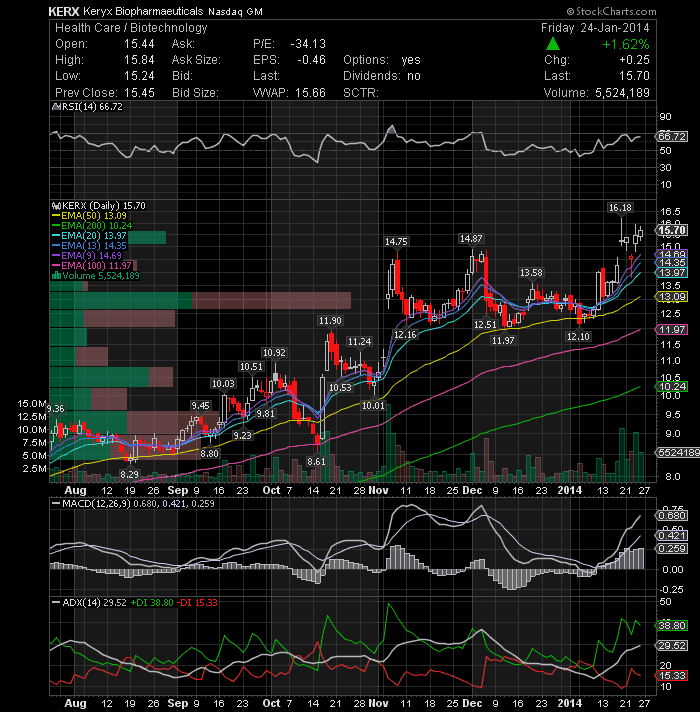700x712 pixels.
Task: Click the 66.72 RSI axis value tag
Action: pos(672,136)
